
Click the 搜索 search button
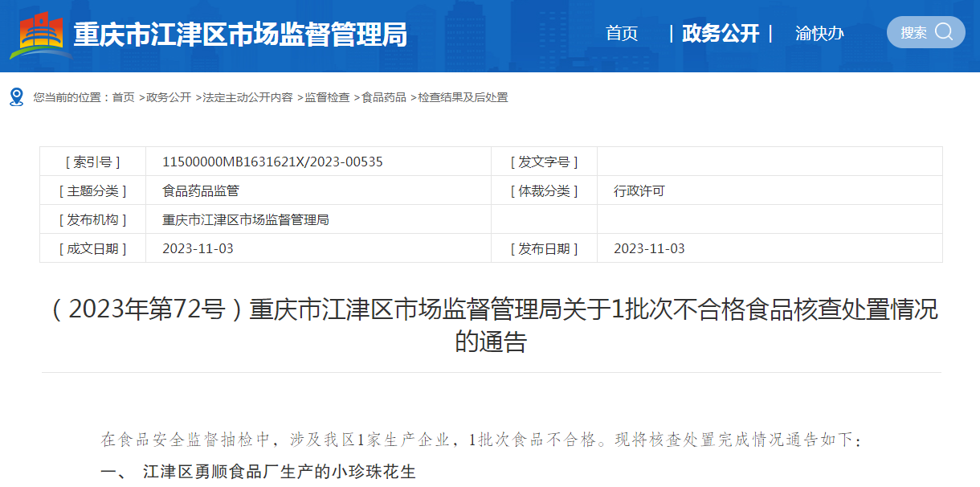coord(926,32)
